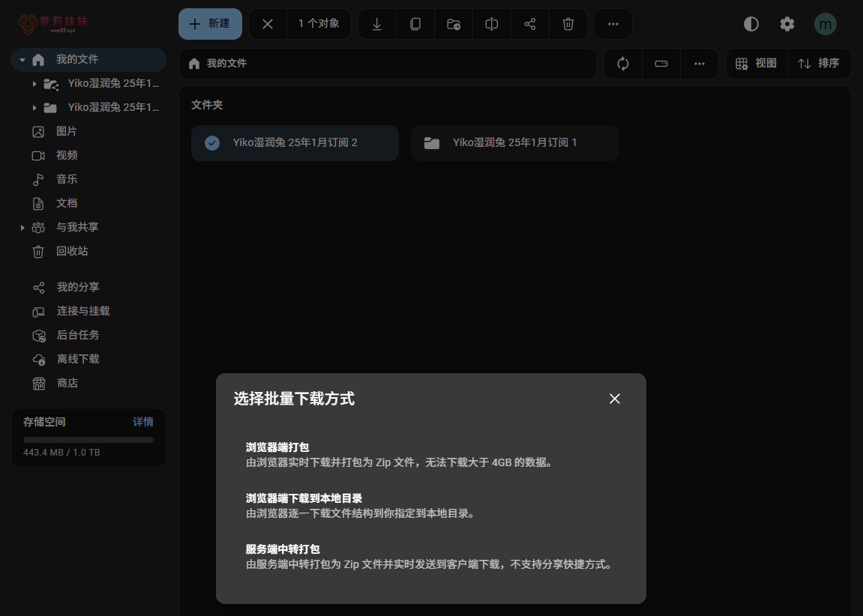This screenshot has width=863, height=616.
Task: Open the settings gear
Action: [x=787, y=24]
